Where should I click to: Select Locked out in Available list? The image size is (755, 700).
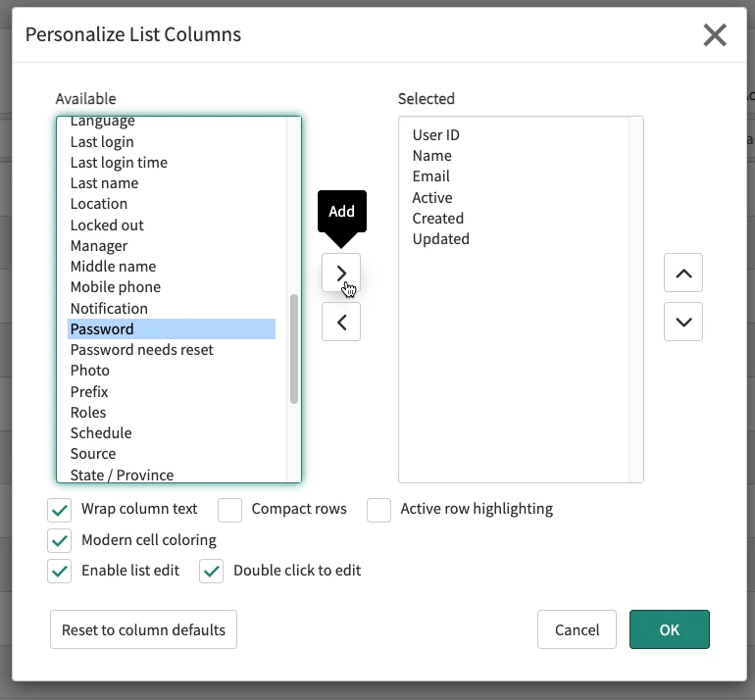click(172, 225)
